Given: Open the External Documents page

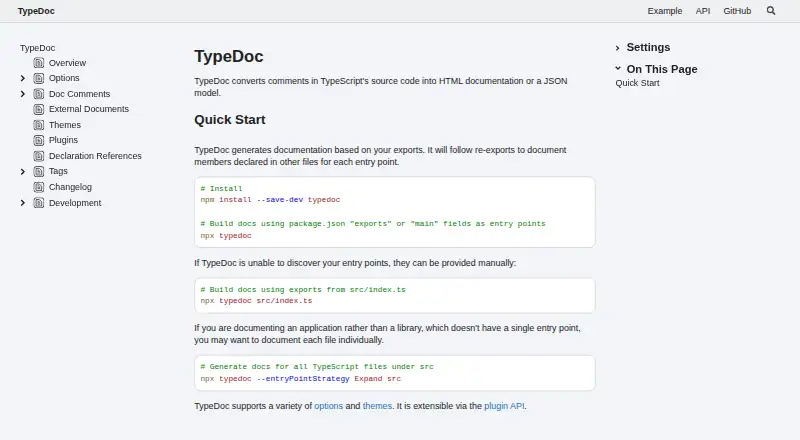Looking at the screenshot, I should click(89, 109).
